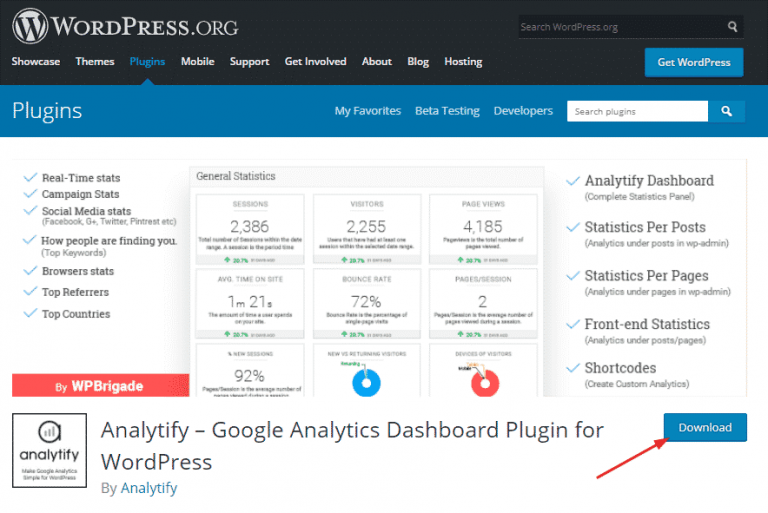The height and width of the screenshot is (513, 768).
Task: Click the 'How people are finding you.' text
Action: pos(109,241)
